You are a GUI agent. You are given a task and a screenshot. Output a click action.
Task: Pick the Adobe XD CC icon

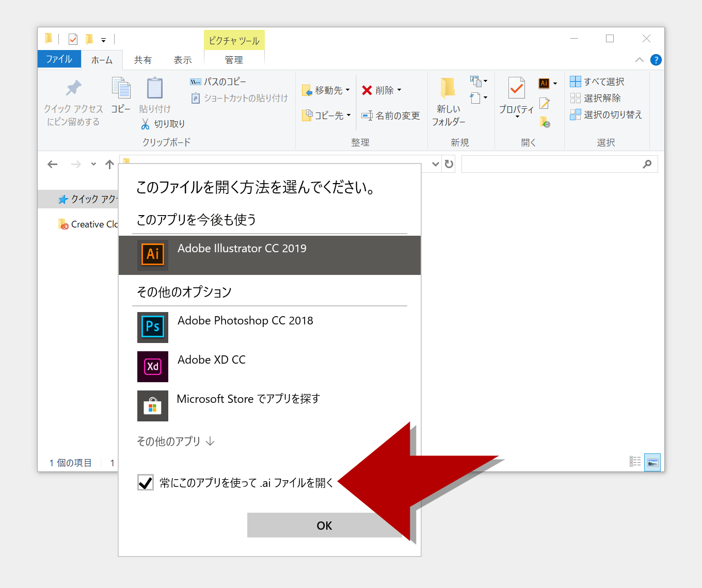(153, 366)
